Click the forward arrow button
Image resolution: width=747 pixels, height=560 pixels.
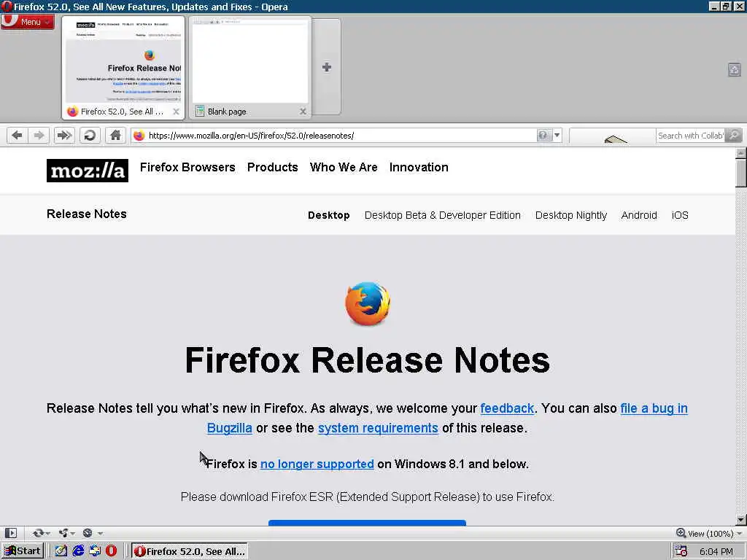pos(38,136)
